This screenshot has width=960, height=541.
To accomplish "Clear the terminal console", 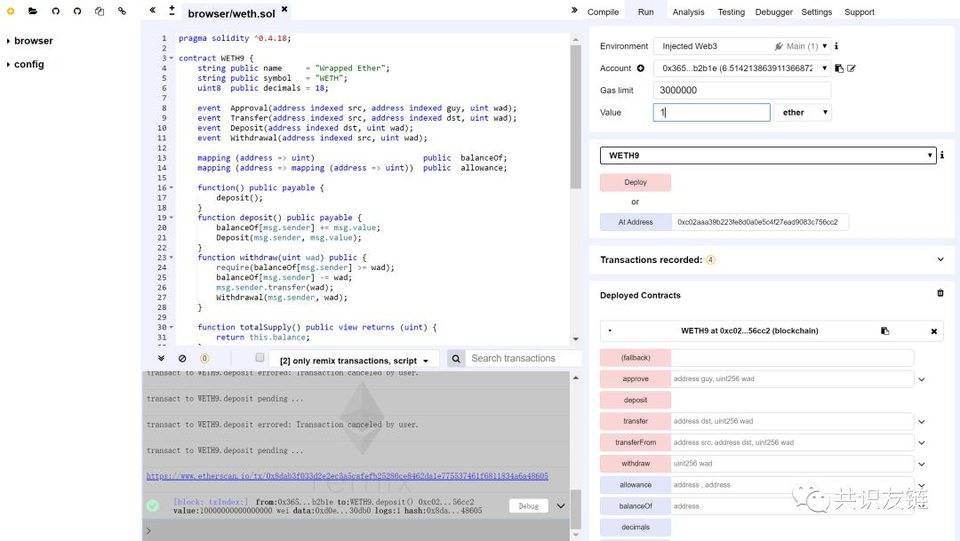I will 182,358.
